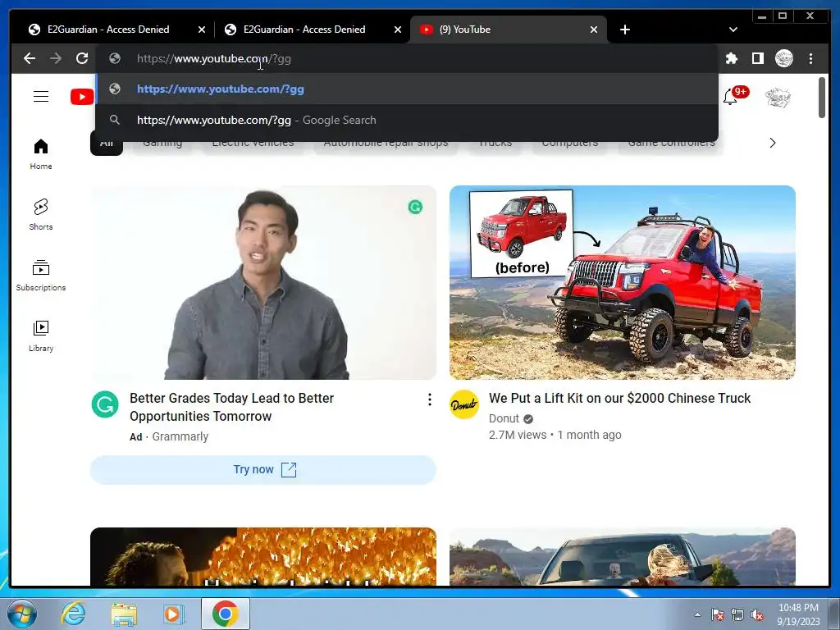Open 'We Put a Lift Kit' video title
This screenshot has width=840, height=630.
click(620, 398)
